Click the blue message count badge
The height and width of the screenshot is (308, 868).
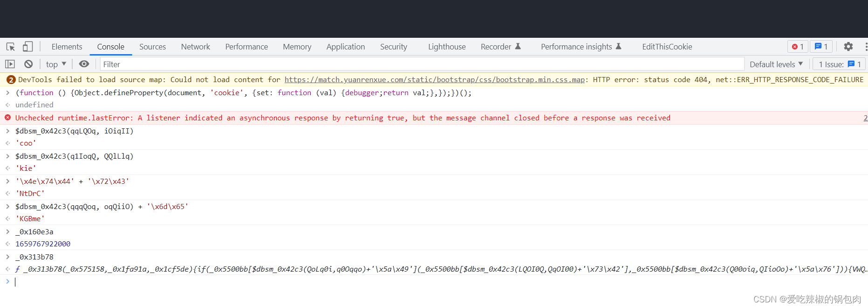click(821, 47)
